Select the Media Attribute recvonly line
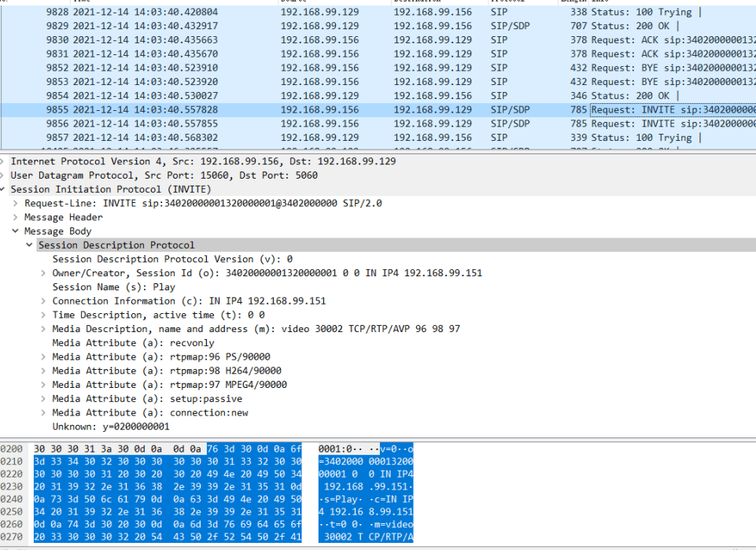This screenshot has height=550, width=756. tap(133, 343)
